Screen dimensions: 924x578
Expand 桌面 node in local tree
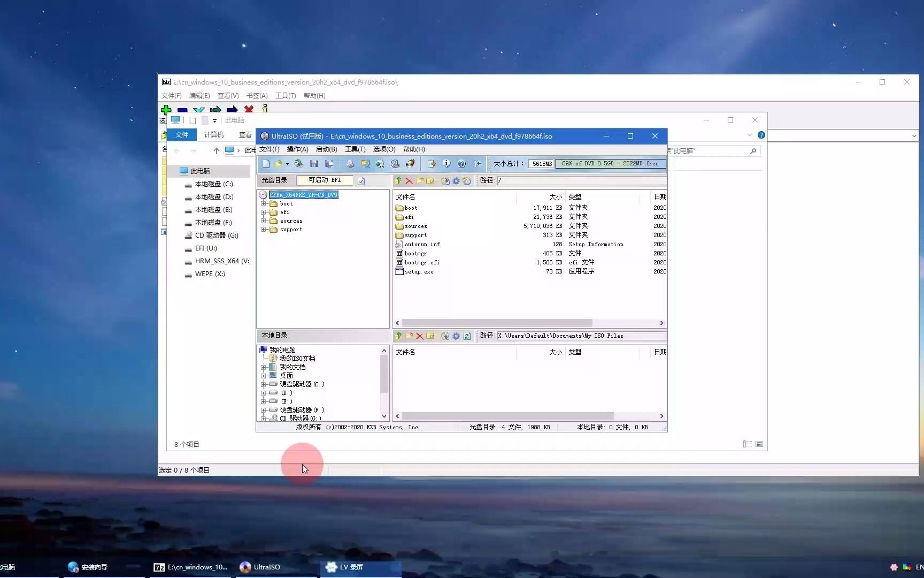(263, 376)
